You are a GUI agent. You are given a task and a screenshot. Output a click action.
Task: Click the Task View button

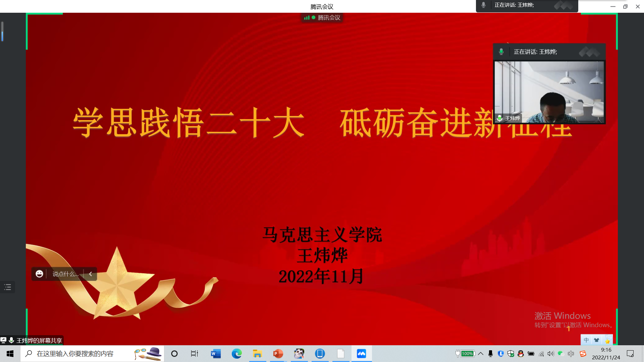pyautogui.click(x=194, y=354)
